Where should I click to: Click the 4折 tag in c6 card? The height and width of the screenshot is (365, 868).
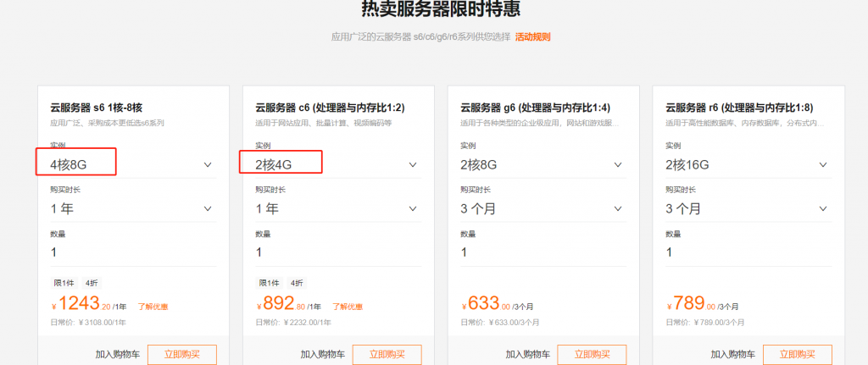[296, 283]
